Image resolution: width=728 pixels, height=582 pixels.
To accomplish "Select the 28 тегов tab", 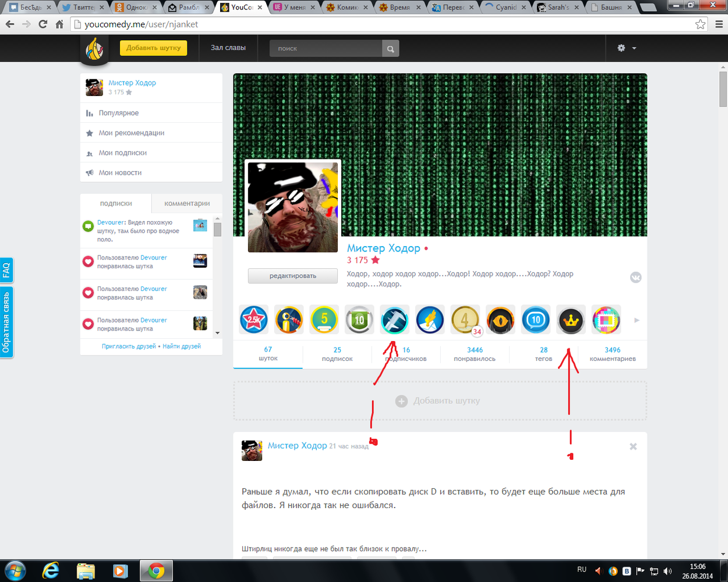I will coord(543,354).
